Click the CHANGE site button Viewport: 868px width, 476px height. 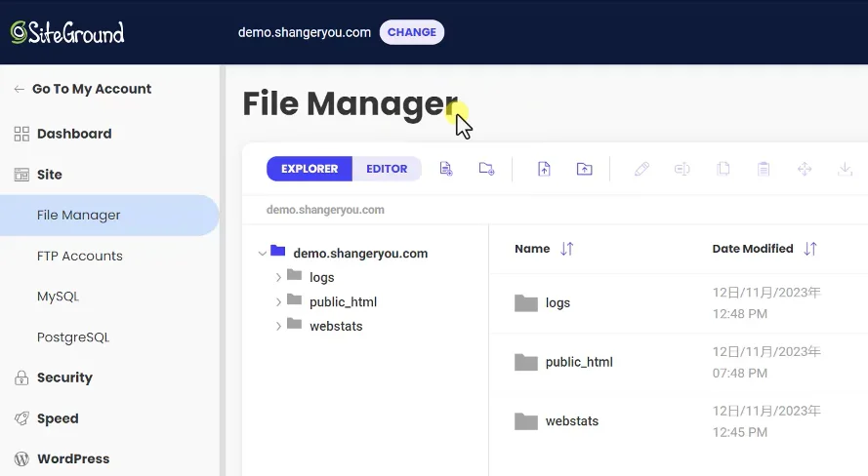pos(411,32)
